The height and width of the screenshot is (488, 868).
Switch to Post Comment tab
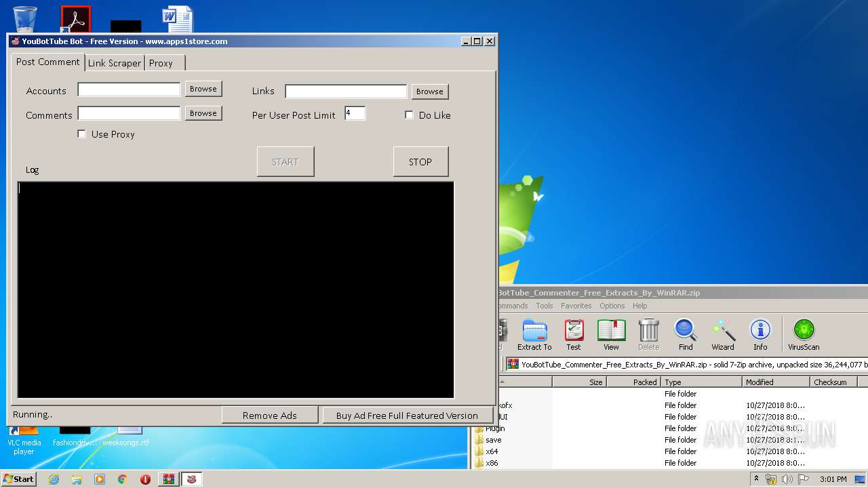tap(47, 62)
